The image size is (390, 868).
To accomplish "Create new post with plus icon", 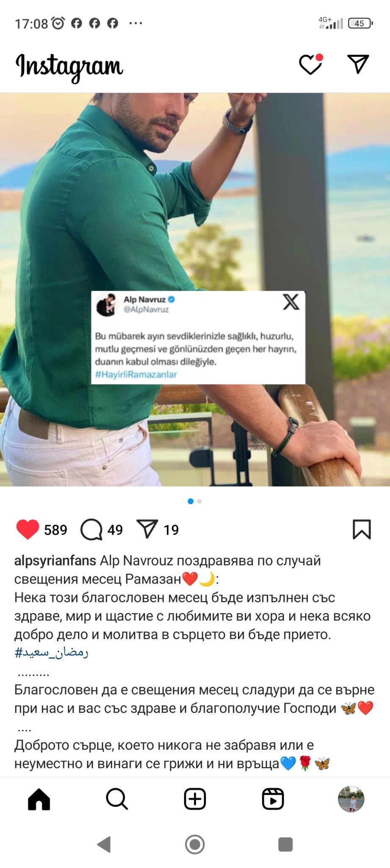I will (195, 799).
